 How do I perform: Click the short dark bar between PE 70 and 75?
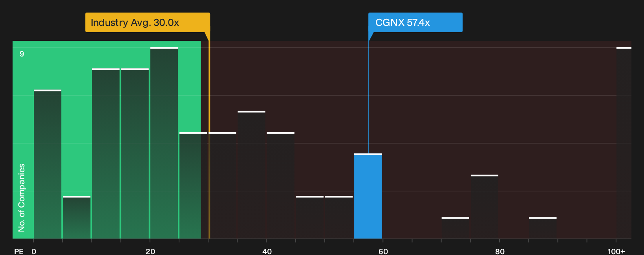456,228
